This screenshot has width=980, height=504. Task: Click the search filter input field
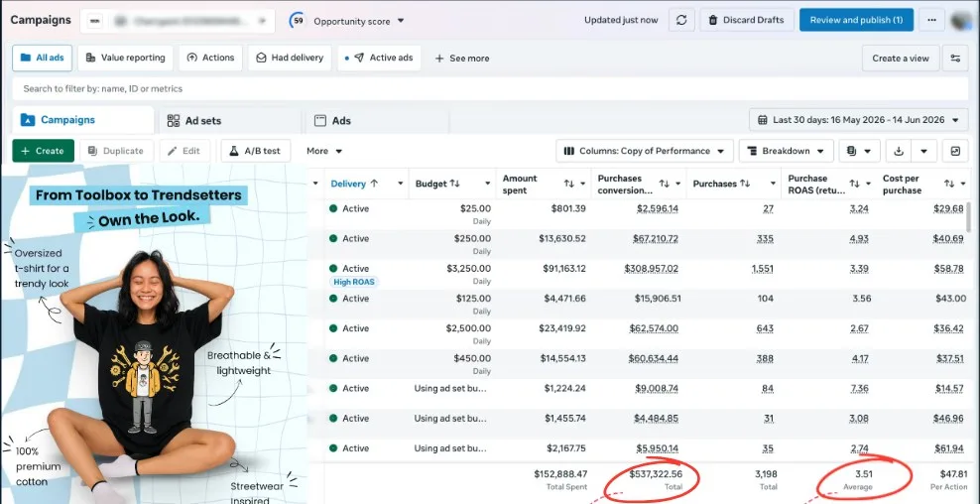tap(490, 88)
